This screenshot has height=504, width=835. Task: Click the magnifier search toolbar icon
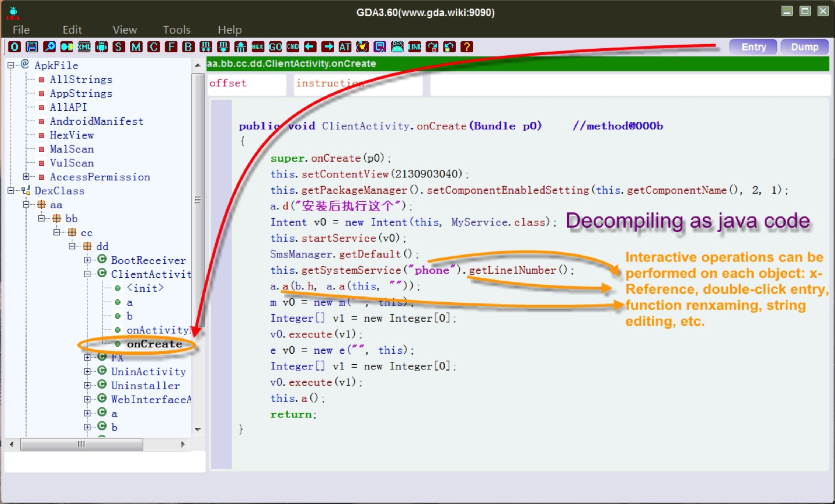tap(49, 47)
